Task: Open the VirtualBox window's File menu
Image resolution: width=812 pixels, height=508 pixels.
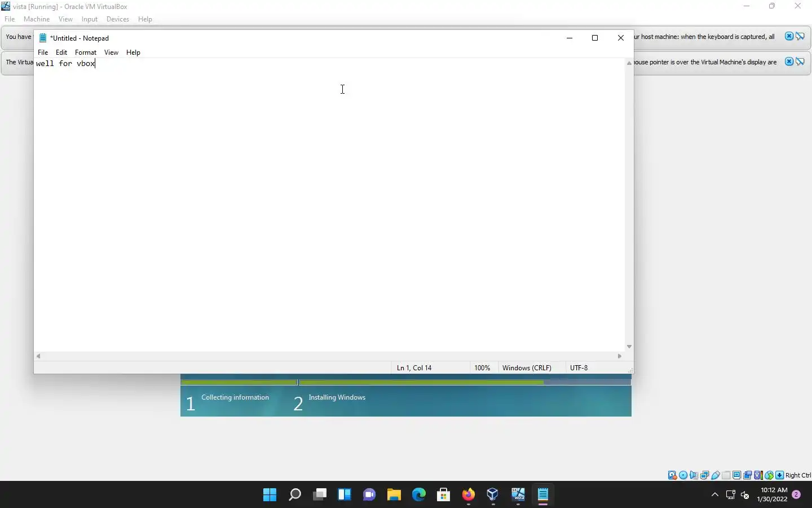Action: 10,19
